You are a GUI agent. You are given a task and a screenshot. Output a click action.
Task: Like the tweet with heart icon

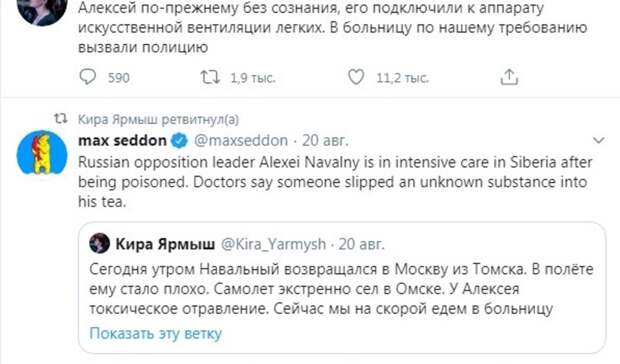[x=356, y=77]
